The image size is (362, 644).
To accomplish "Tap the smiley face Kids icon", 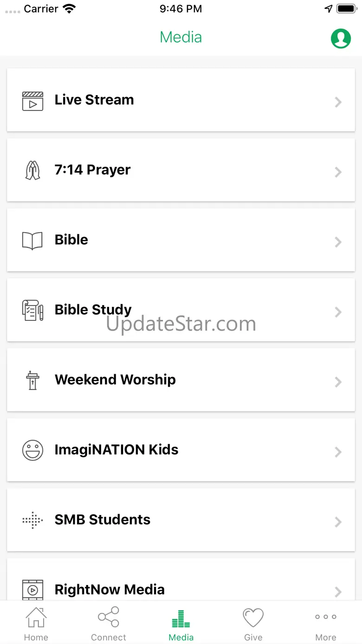I will [32, 450].
